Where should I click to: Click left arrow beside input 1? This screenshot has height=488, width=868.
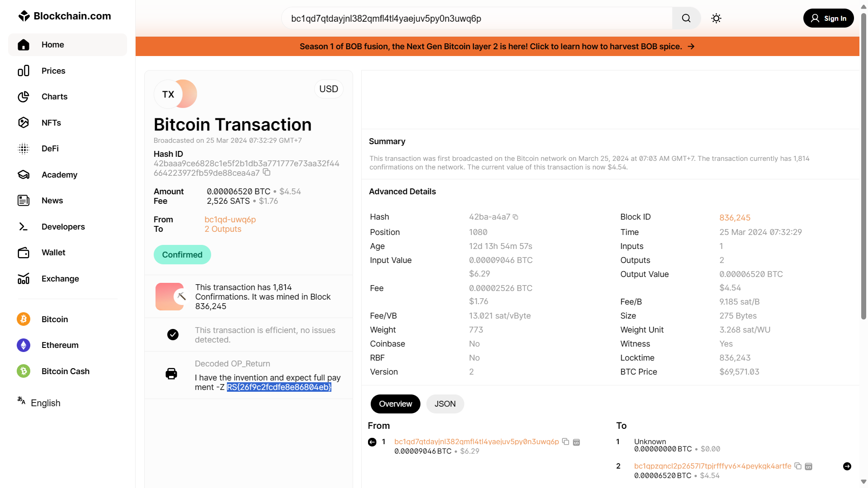372,442
